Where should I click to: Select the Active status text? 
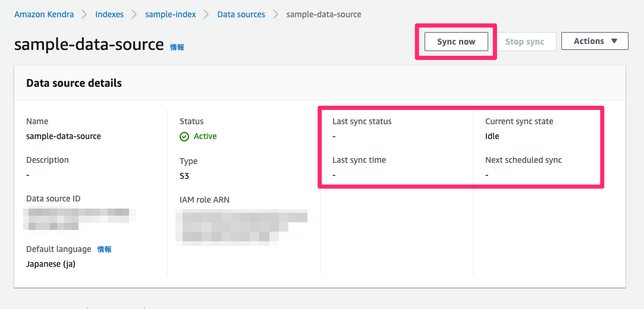click(x=205, y=136)
